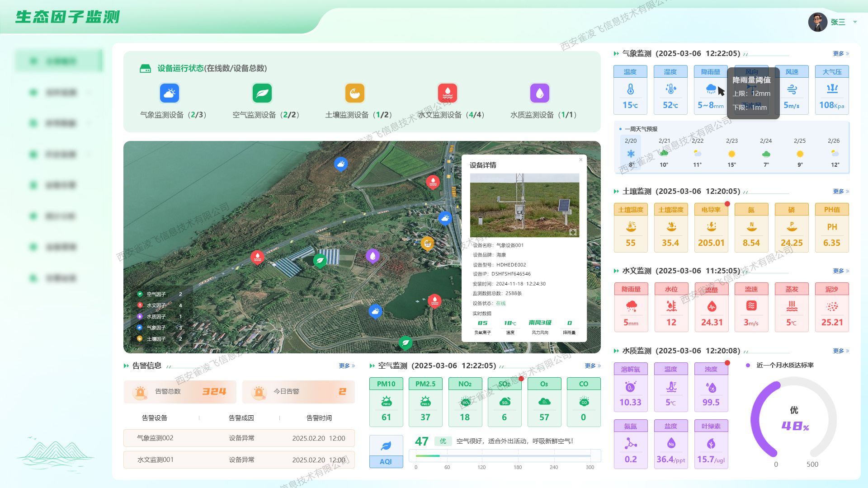Select the 水质监测设备 water quality icon
The image size is (868, 488).
(x=539, y=94)
